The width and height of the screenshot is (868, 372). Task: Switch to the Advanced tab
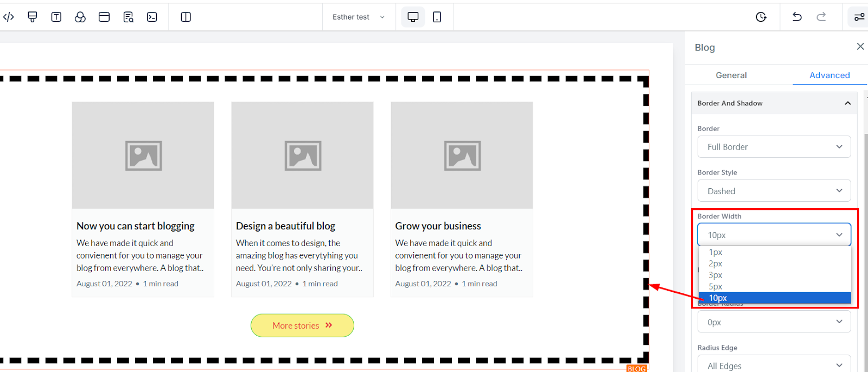(x=829, y=75)
